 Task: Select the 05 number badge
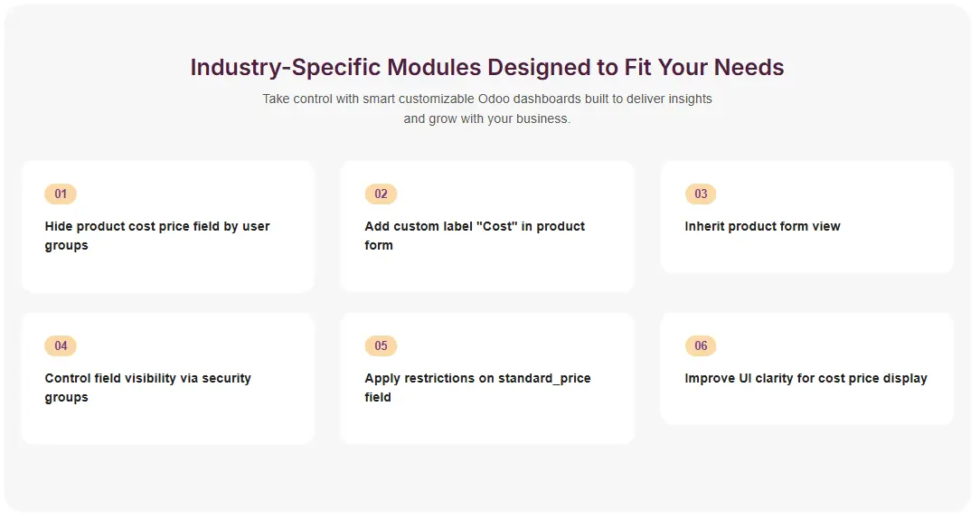click(381, 345)
